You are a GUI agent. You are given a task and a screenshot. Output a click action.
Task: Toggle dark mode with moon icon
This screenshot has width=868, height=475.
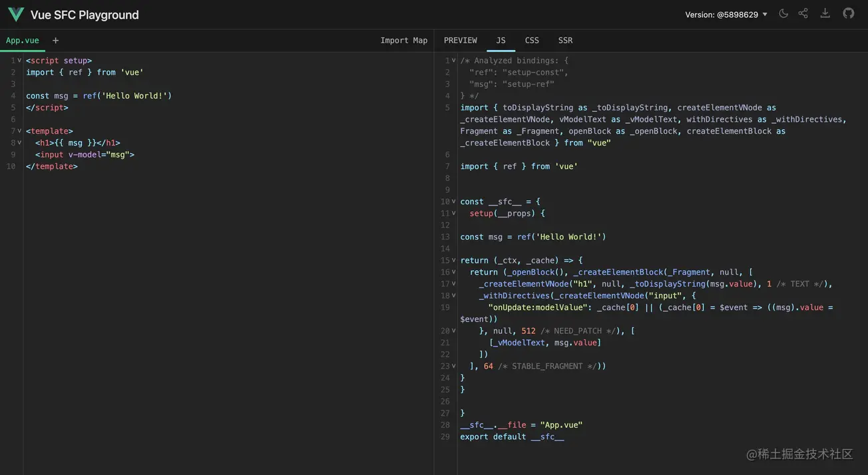783,14
